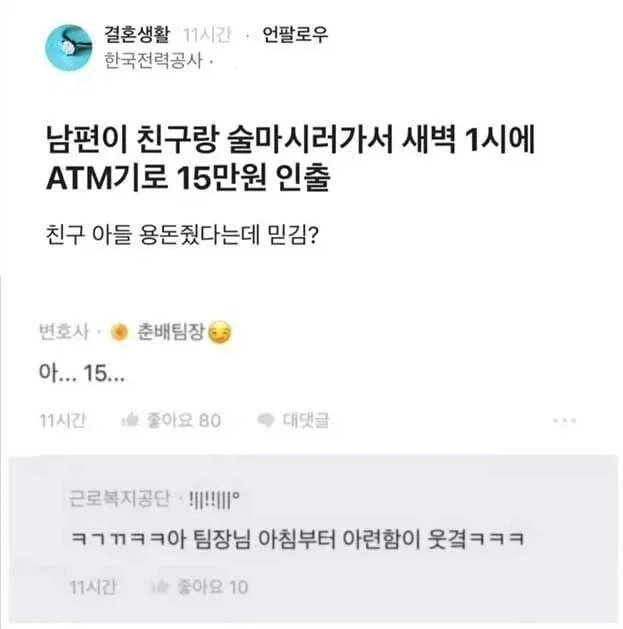Click the 좋아요 80 like count text
This screenshot has height=629, width=623.
pos(184,420)
